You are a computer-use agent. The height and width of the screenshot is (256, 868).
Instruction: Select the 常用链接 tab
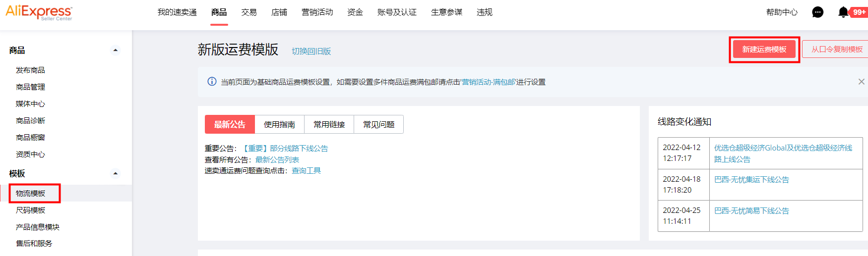329,124
